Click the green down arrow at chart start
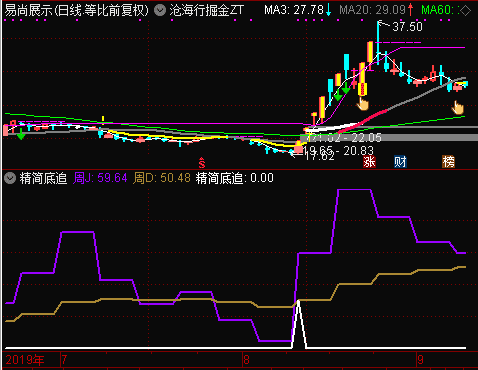The width and height of the screenshot is (478, 370). click(21, 135)
